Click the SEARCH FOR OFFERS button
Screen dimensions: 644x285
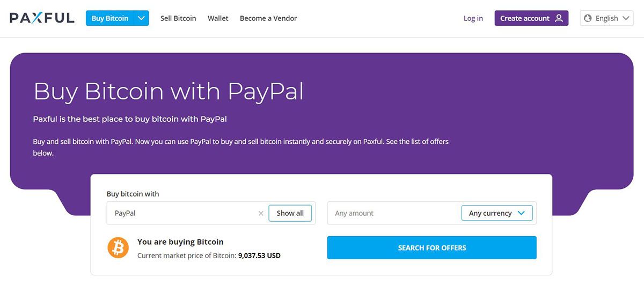point(432,248)
